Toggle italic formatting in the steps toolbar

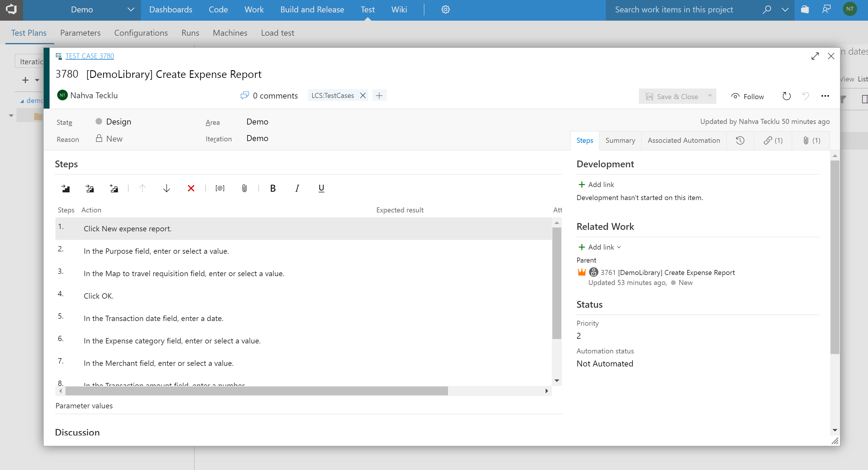297,188
